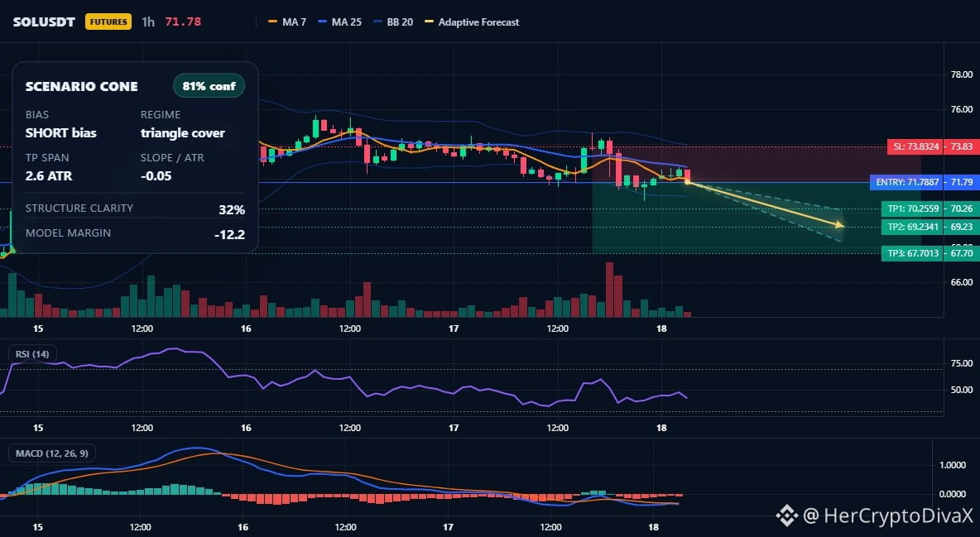The width and height of the screenshot is (980, 537).
Task: Click the SCENARIO CONE heading
Action: 81,87
